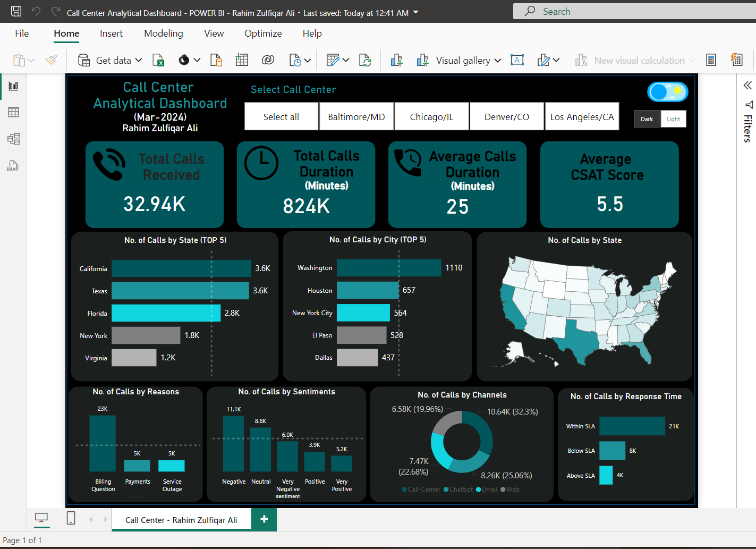756x549 pixels.
Task: Click the Text box icon
Action: pos(517,60)
